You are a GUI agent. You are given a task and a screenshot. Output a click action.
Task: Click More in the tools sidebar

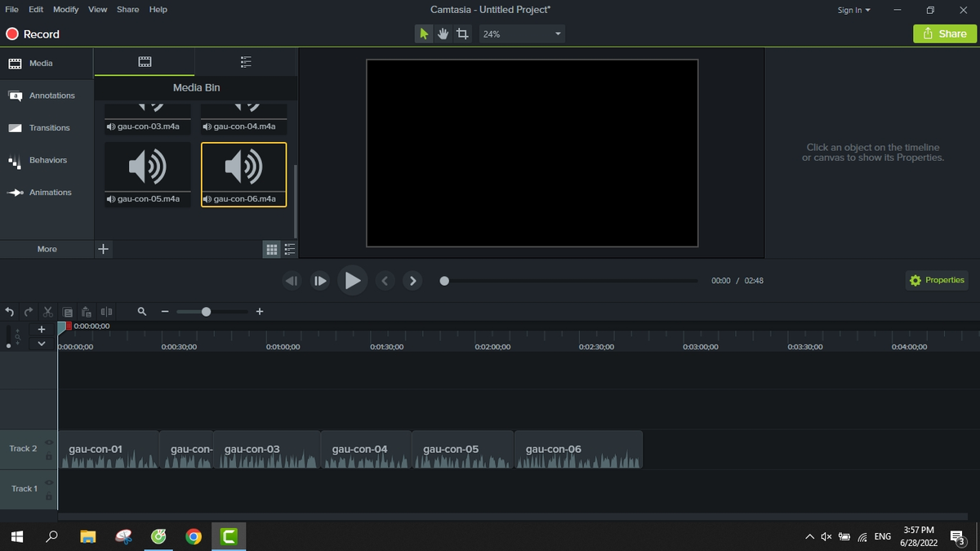tap(47, 249)
